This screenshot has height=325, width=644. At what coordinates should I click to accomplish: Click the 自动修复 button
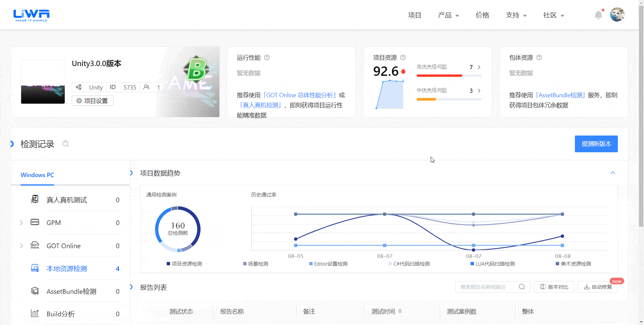(x=598, y=287)
